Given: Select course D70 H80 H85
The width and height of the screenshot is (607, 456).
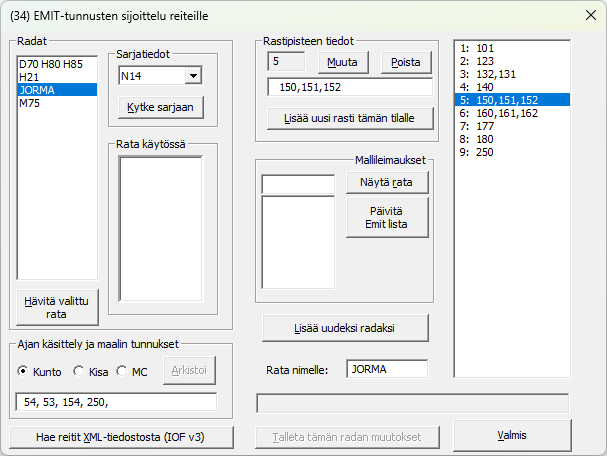Looking at the screenshot, I should coord(50,64).
